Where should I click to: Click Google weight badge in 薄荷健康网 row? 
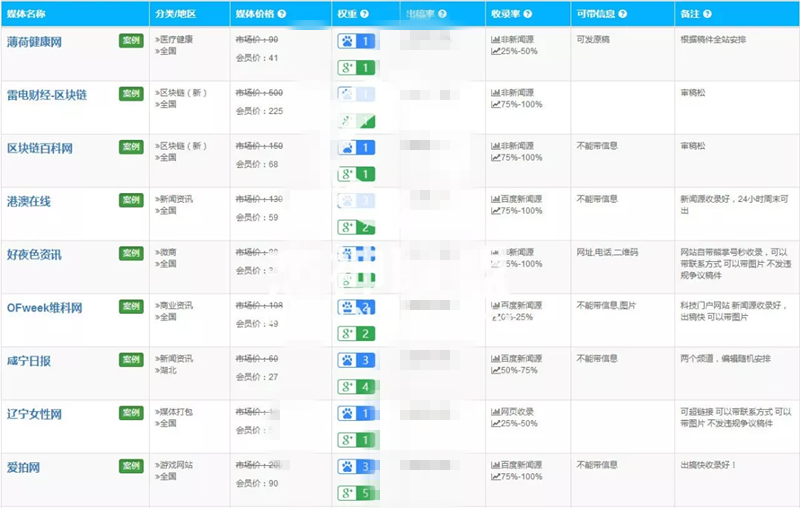(356, 67)
